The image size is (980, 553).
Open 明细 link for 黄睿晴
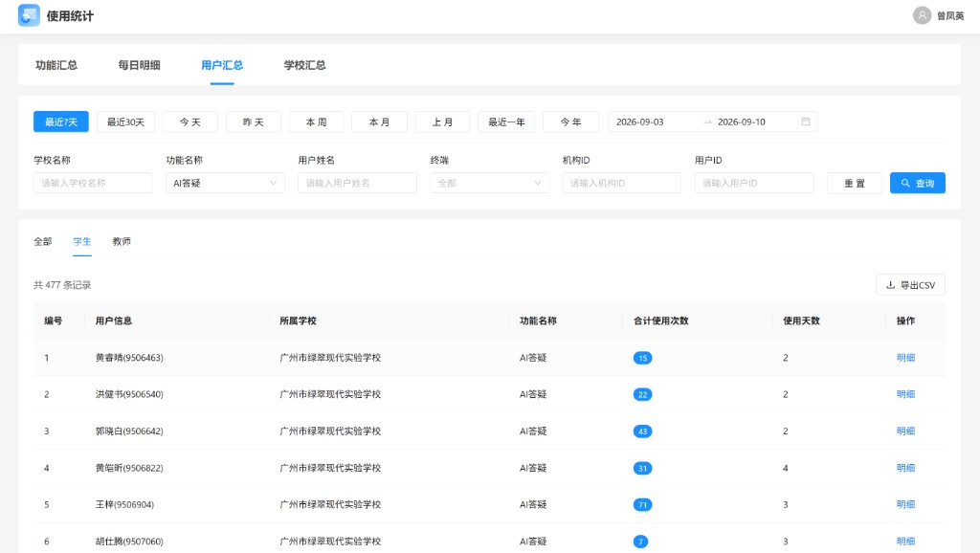pos(905,358)
